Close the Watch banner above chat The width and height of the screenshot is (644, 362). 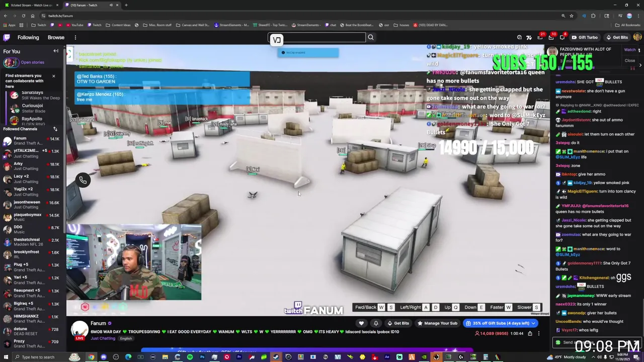tap(630, 60)
